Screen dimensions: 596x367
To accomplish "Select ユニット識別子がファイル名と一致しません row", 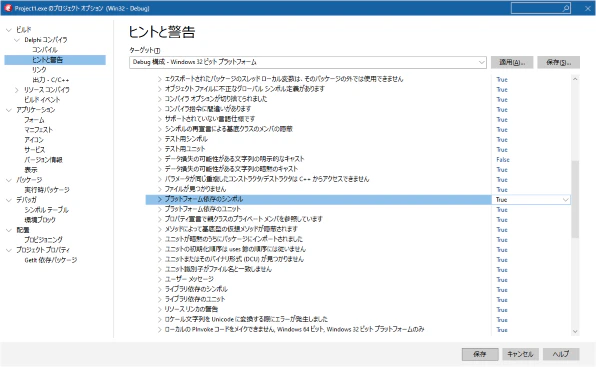I will point(218,269).
